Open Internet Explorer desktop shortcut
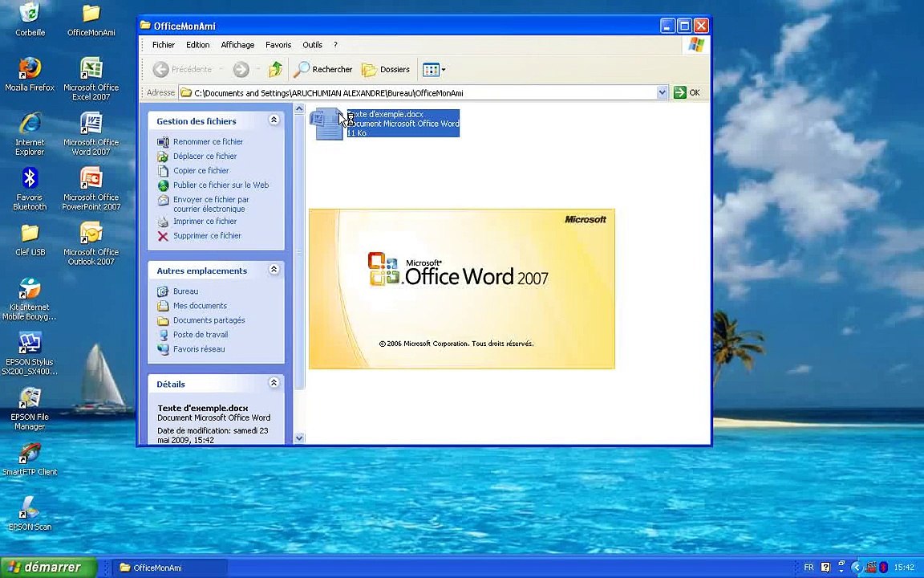924x578 pixels. coord(30,133)
